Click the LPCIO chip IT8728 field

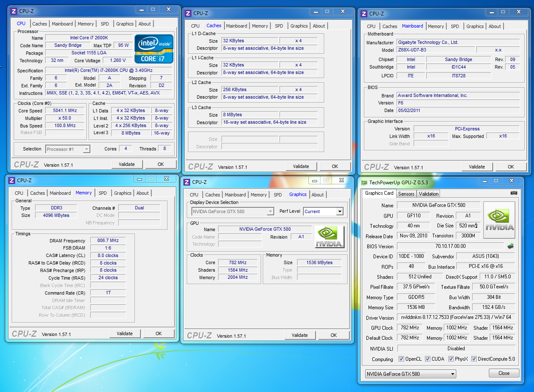(x=458, y=76)
